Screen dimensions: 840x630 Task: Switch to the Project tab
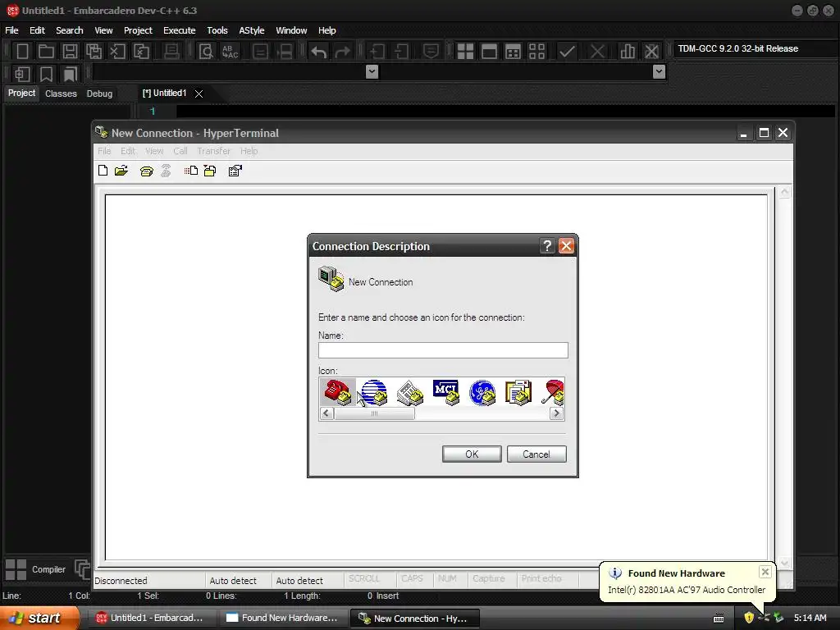pos(21,94)
